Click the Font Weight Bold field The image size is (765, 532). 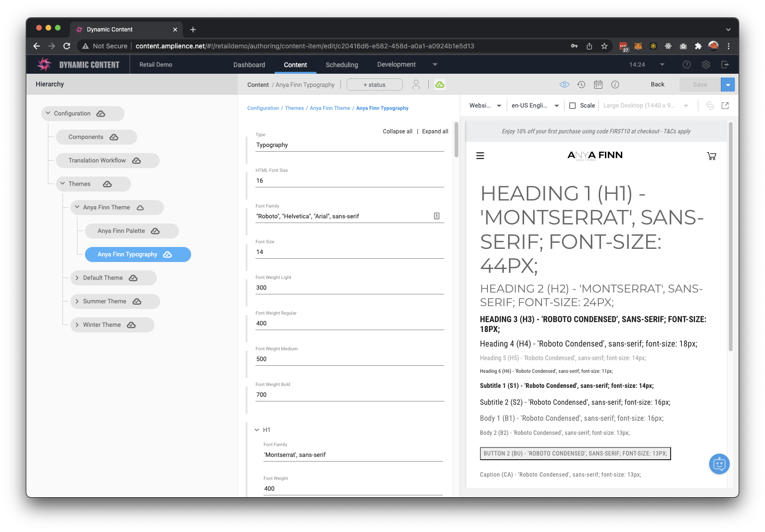[350, 395]
